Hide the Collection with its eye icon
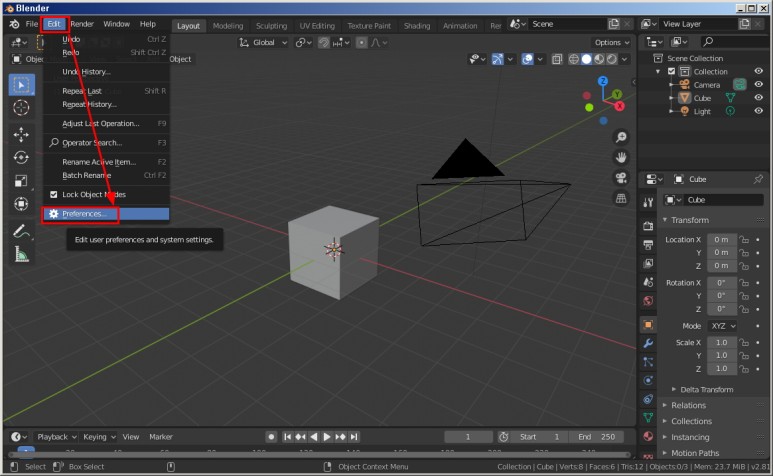 pos(759,71)
